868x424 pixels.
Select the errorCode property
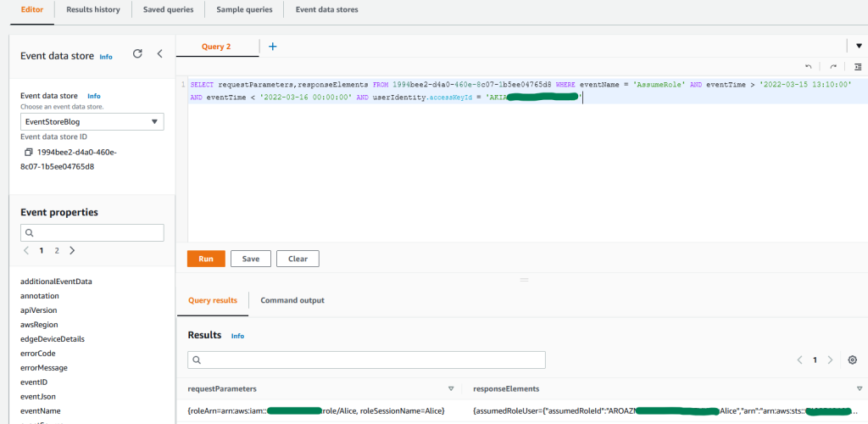pyautogui.click(x=37, y=353)
